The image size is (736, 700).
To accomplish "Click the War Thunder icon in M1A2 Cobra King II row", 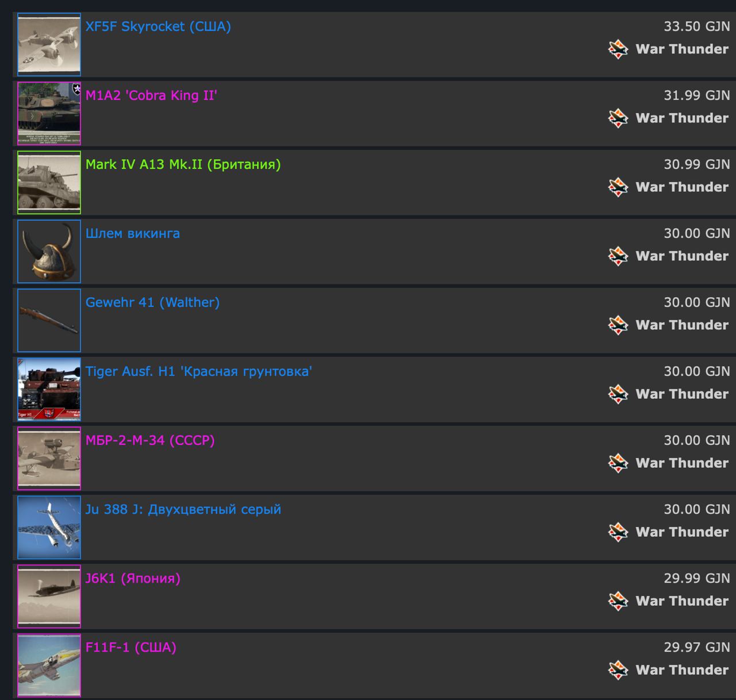I will (x=618, y=118).
